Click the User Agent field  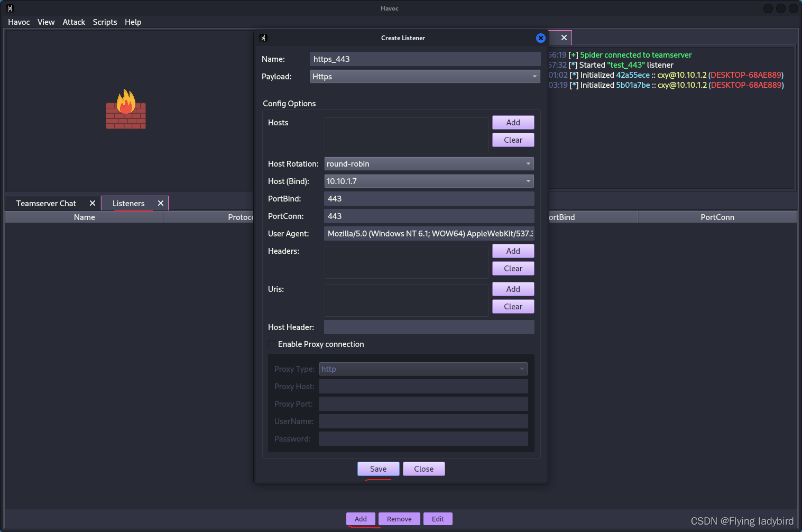(x=429, y=234)
